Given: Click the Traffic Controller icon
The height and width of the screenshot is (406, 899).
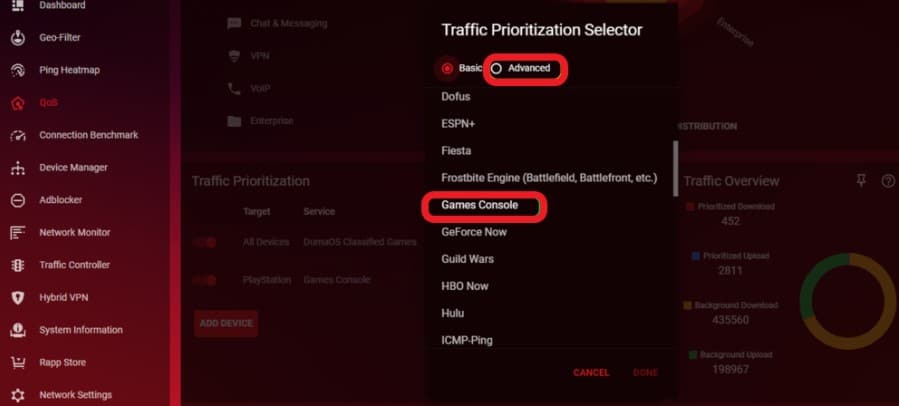Looking at the screenshot, I should (18, 266).
